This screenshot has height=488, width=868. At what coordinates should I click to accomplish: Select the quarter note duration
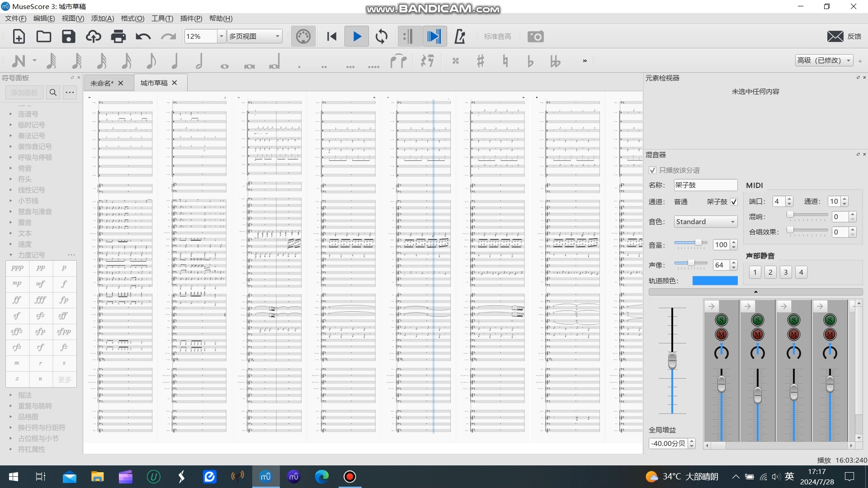175,61
